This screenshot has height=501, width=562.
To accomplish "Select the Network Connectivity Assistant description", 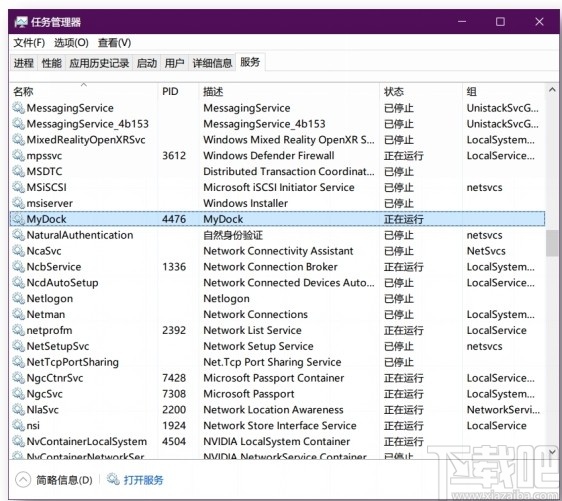I will 278,251.
